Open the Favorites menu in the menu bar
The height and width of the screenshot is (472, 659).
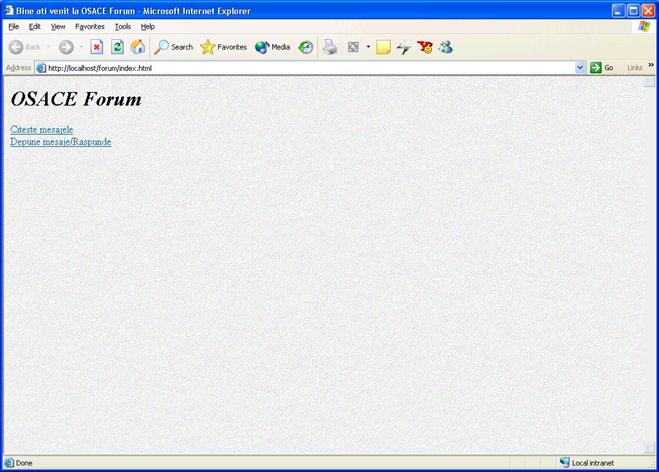pyautogui.click(x=89, y=26)
